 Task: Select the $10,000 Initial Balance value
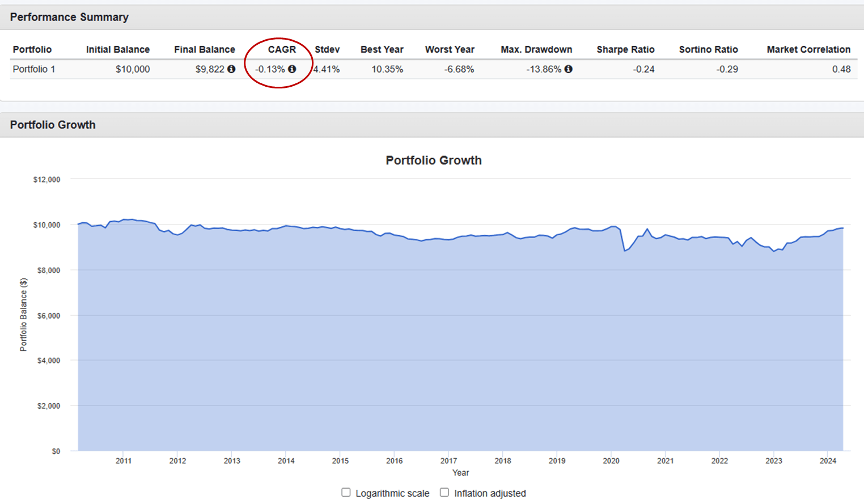(133, 69)
